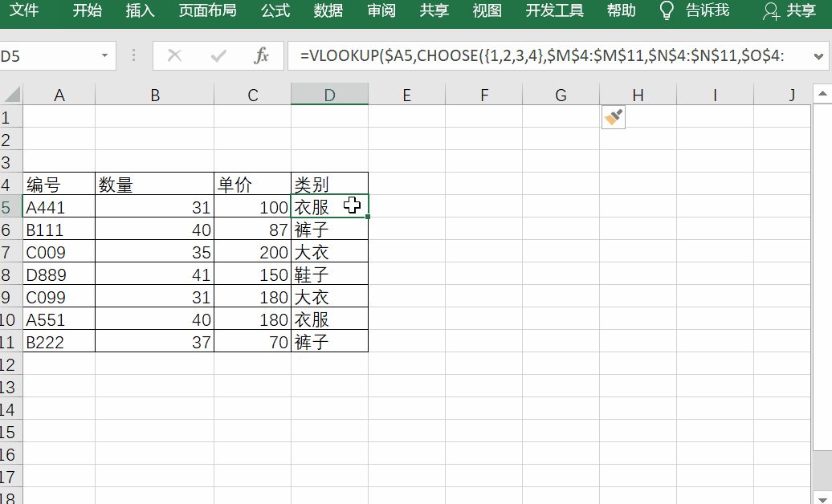Select cell containing A551
832x504 pixels.
click(59, 319)
